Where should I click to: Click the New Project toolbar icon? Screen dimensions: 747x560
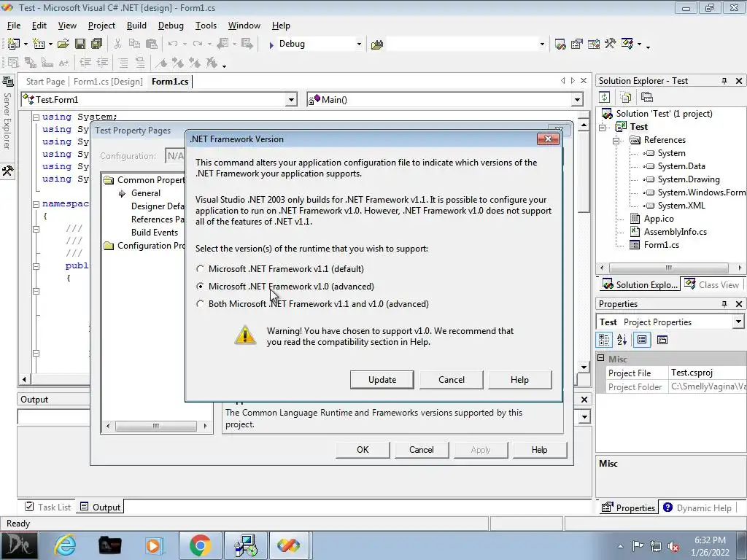click(x=13, y=44)
